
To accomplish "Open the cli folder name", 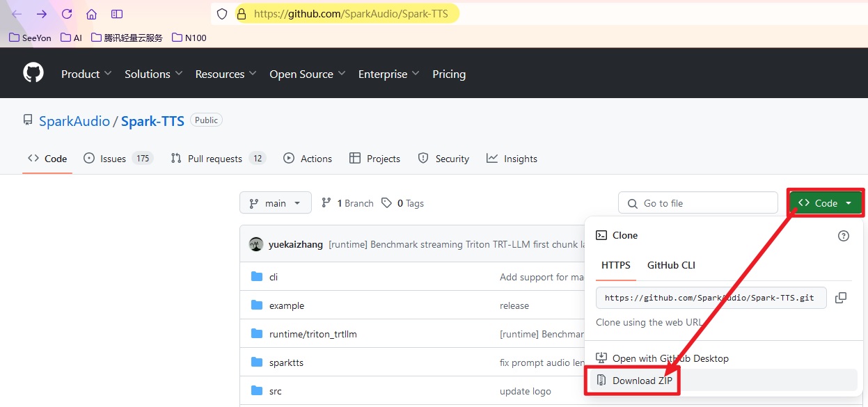I will [274, 277].
